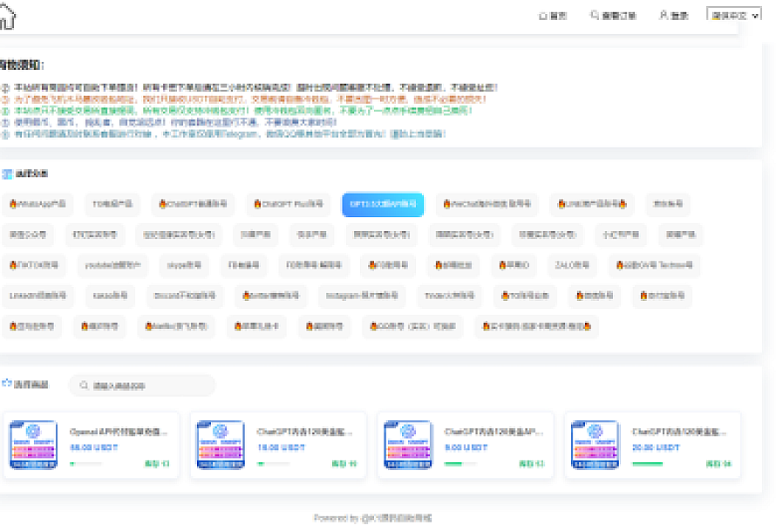Choose the Instagram accounts category
The image size is (776, 532).
coord(361,297)
